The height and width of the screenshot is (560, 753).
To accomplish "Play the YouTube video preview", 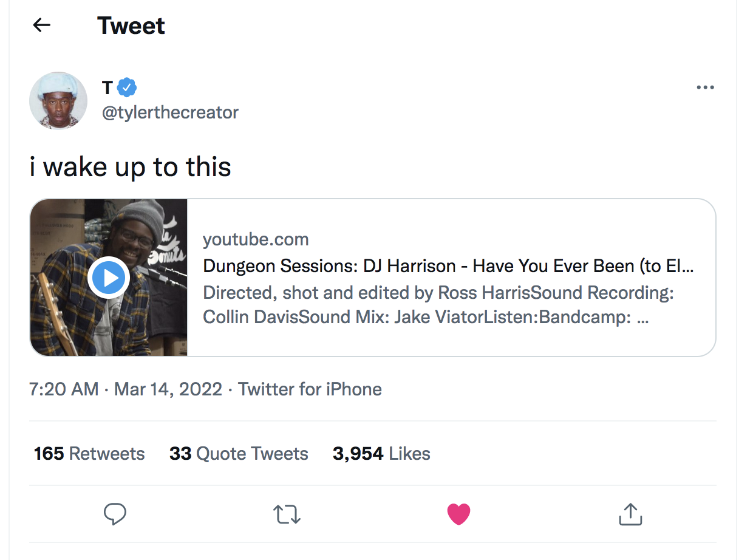I will point(109,278).
